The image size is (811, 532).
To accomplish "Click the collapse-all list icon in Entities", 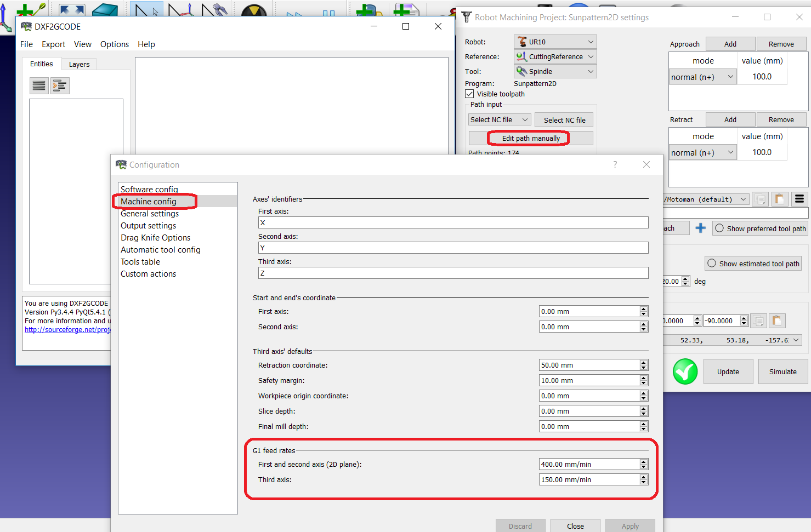I will pos(39,85).
